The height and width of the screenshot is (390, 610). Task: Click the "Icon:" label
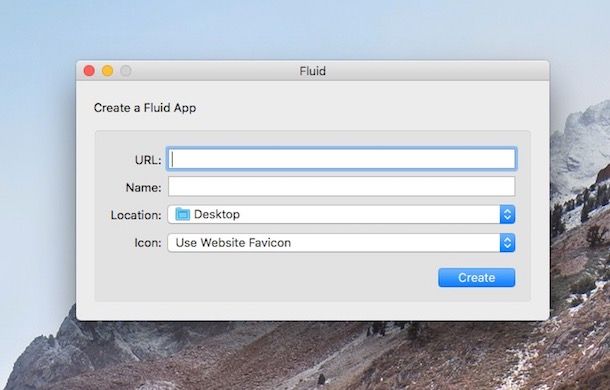coord(148,243)
